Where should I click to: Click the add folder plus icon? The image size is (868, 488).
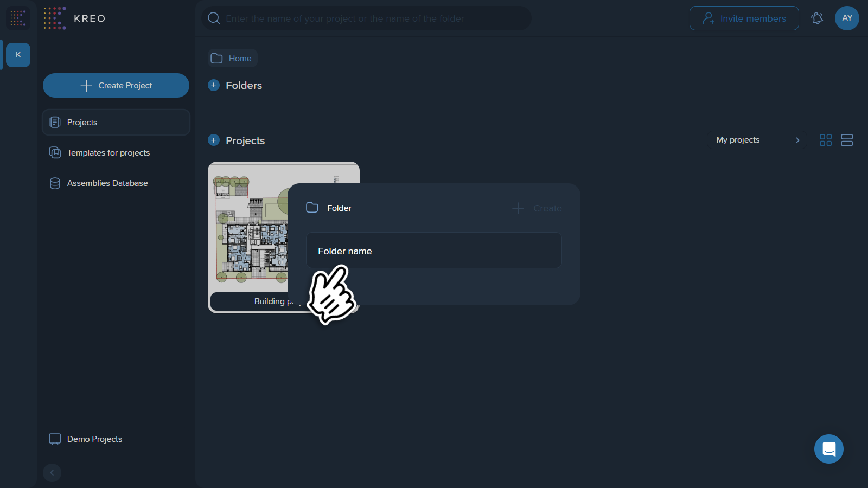pyautogui.click(x=214, y=85)
